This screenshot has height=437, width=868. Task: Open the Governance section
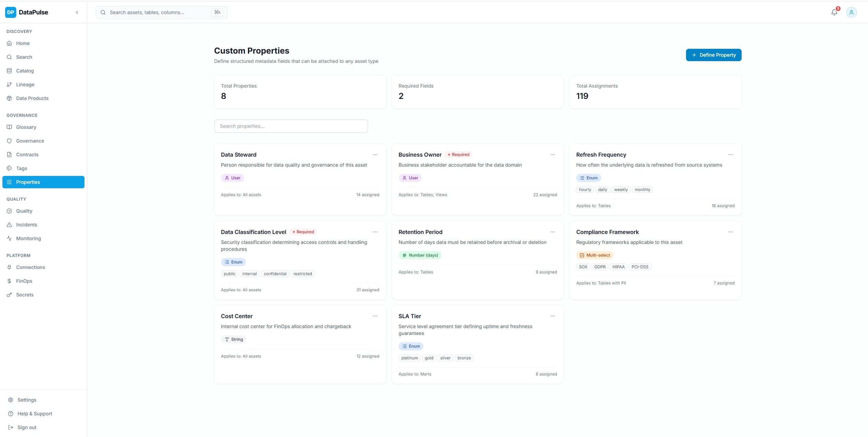click(x=30, y=141)
